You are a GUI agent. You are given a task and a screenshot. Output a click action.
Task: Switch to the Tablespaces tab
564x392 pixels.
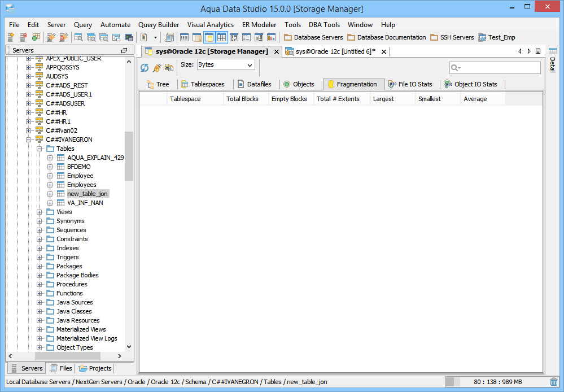[x=203, y=84]
